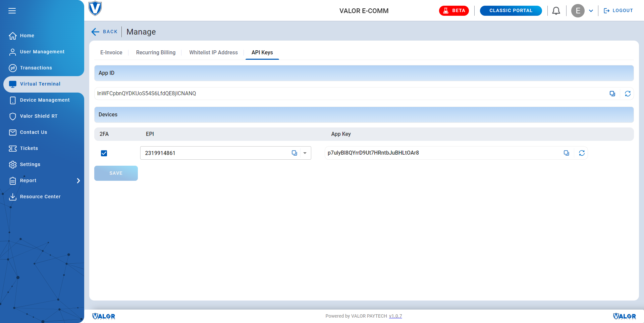Click the VALOR E-COMM title

tap(364, 11)
